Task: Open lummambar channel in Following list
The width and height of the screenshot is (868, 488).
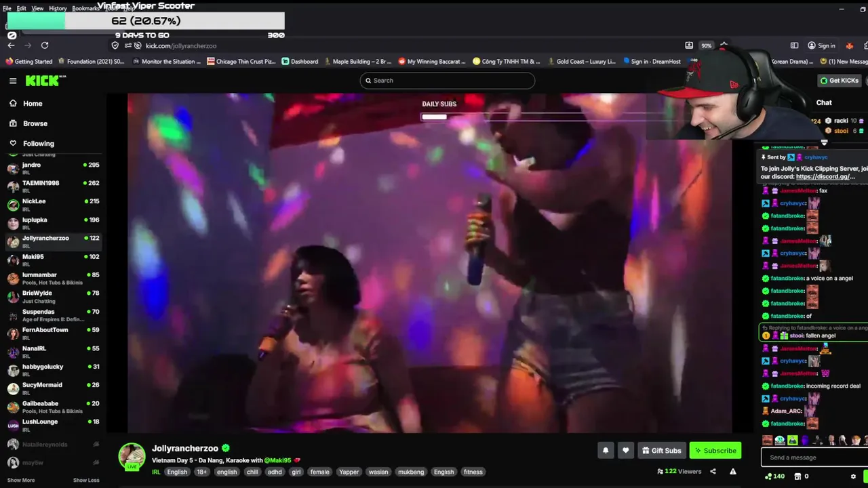Action: [x=53, y=277]
